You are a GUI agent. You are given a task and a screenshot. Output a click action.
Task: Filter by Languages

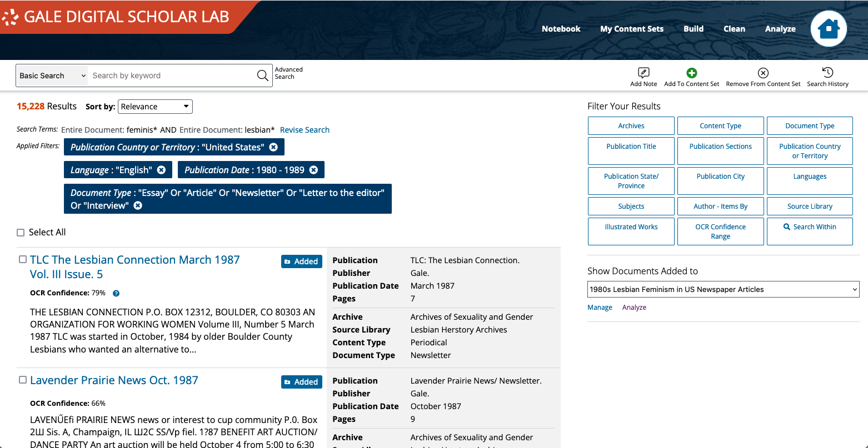[x=810, y=181]
